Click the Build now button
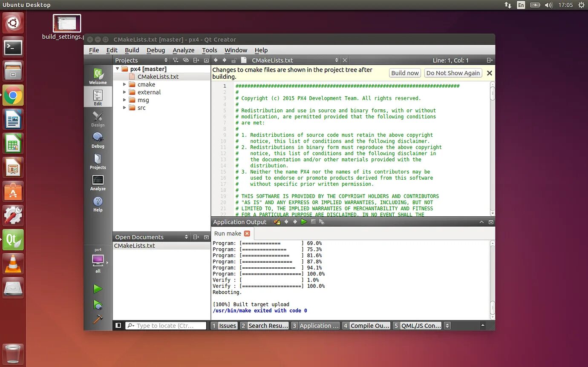Screen dimensions: 588x367 [405, 73]
